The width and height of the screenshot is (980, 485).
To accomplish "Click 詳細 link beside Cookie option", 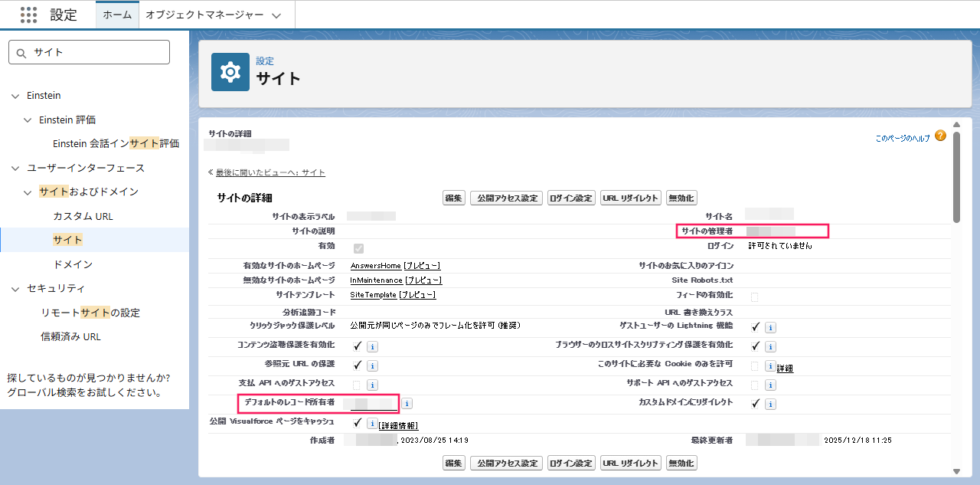I will point(785,369).
